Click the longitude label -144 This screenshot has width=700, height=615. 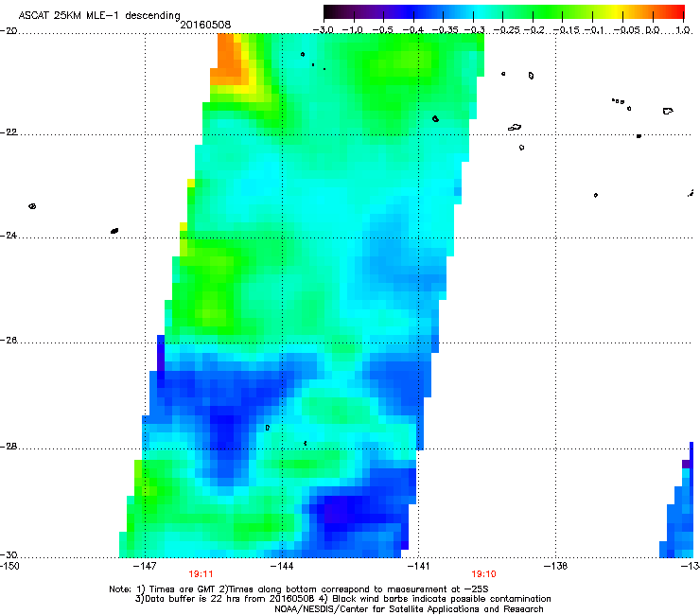coord(282,566)
